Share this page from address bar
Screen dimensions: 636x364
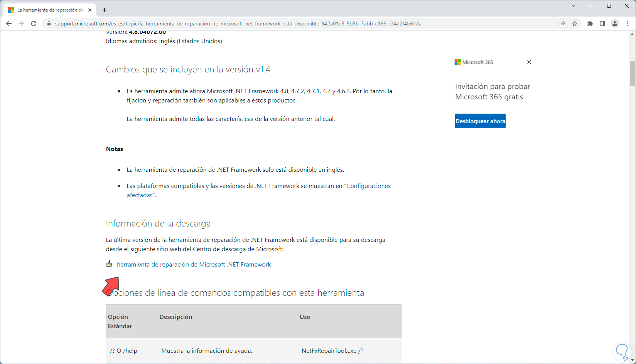[562, 23]
